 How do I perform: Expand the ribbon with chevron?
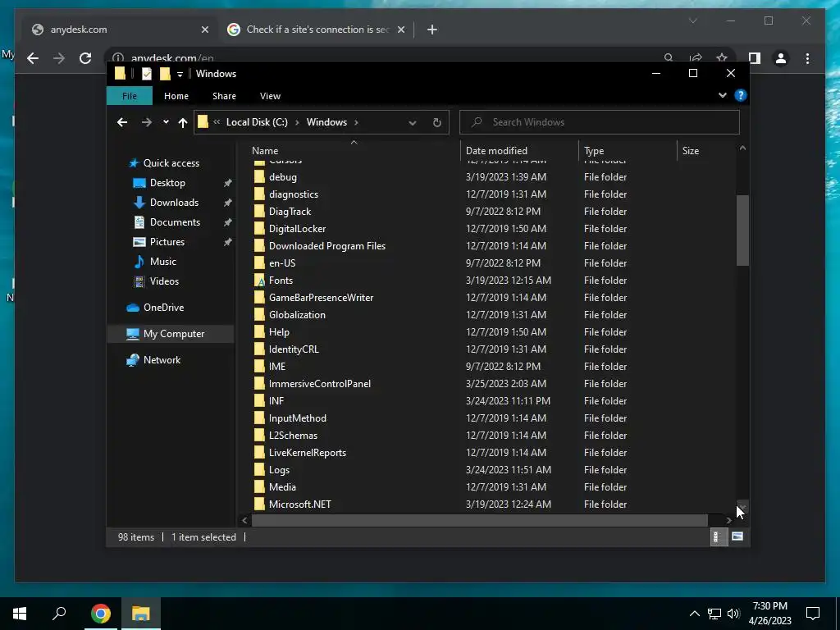coord(722,95)
